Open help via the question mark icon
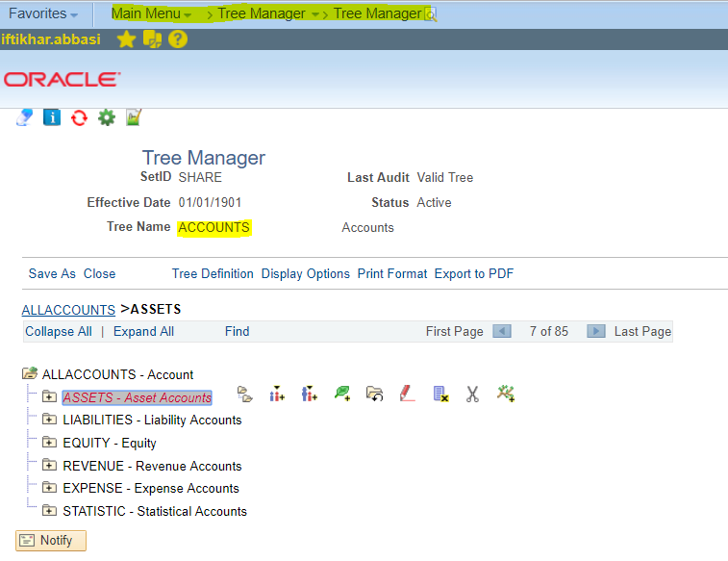Screen dimensions: 728x561 (x=177, y=39)
